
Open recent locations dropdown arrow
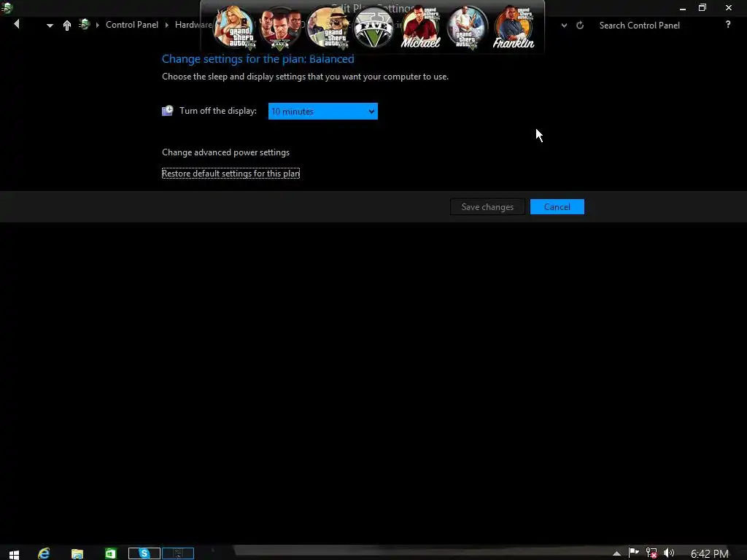point(50,26)
